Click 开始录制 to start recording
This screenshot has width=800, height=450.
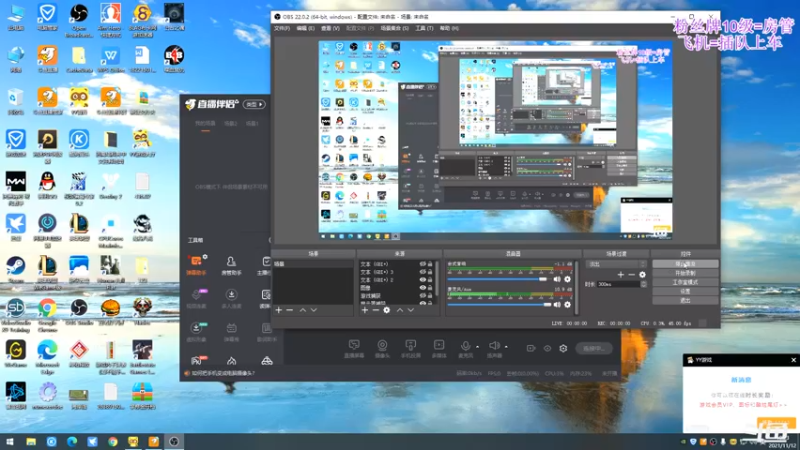point(685,273)
